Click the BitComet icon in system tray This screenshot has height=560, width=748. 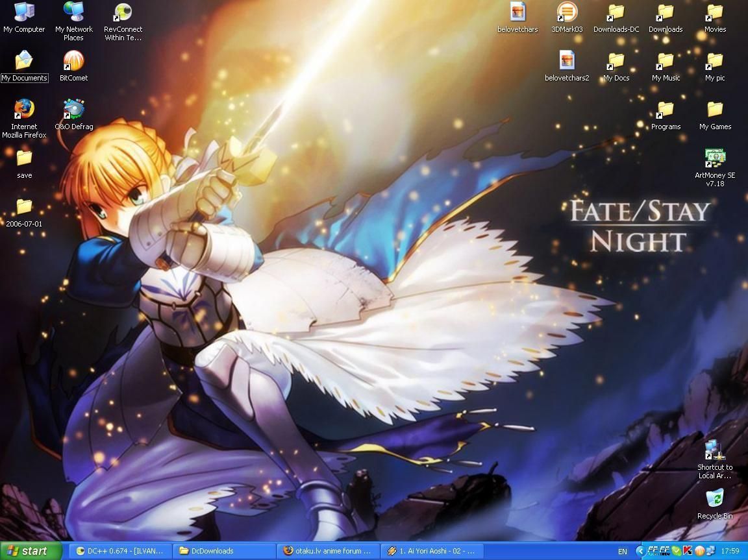point(699,551)
